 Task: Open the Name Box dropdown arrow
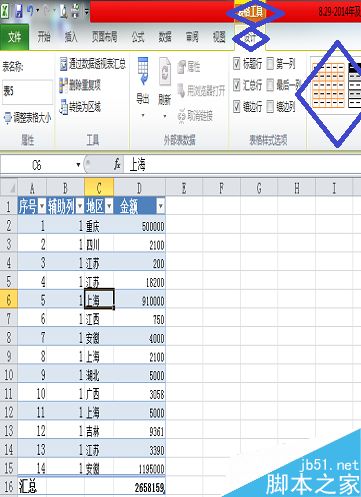(x=78, y=165)
